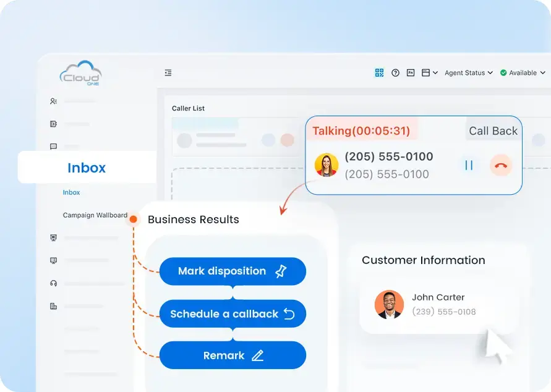Viewport: 551px width, 392px height.
Task: Click the help question mark icon
Action: tap(396, 72)
